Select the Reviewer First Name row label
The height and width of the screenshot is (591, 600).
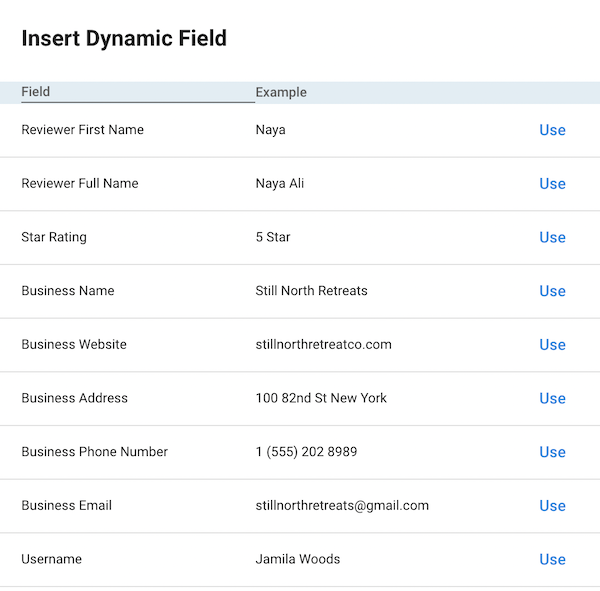(83, 130)
